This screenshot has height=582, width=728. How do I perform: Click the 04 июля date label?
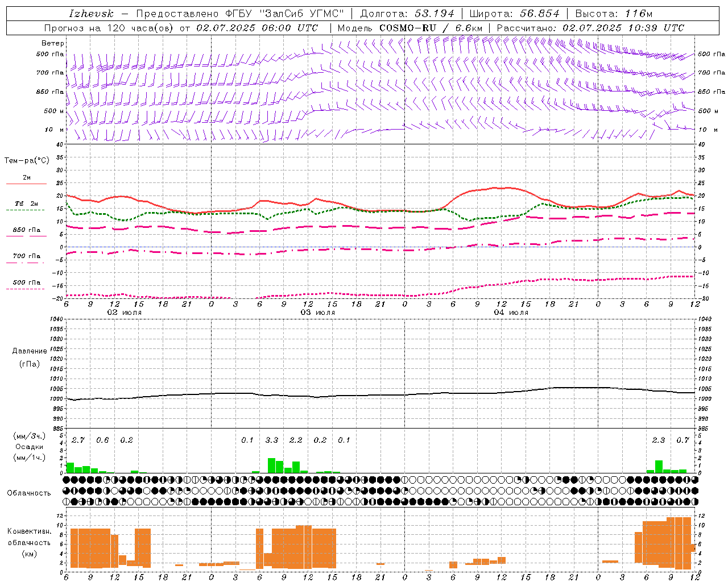pos(511,313)
